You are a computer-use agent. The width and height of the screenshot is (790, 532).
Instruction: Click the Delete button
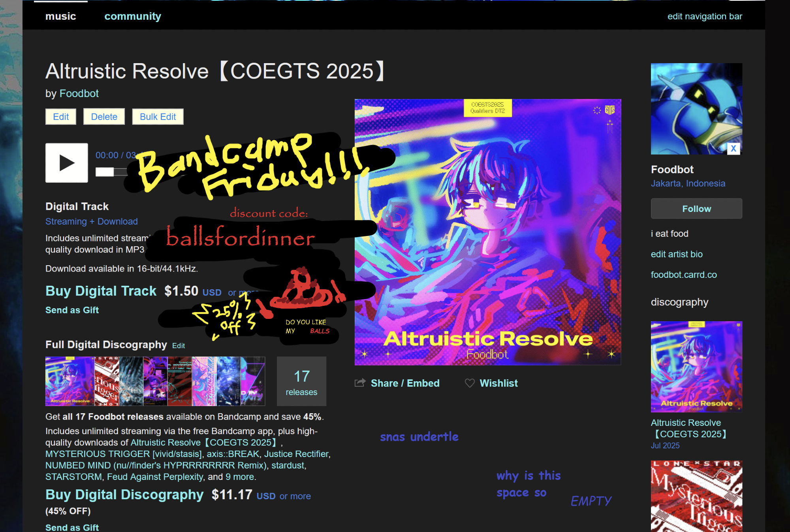click(104, 117)
